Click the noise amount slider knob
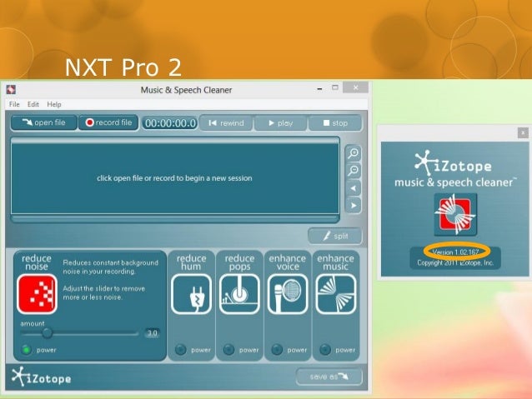The image size is (532, 399). pyautogui.click(x=48, y=333)
